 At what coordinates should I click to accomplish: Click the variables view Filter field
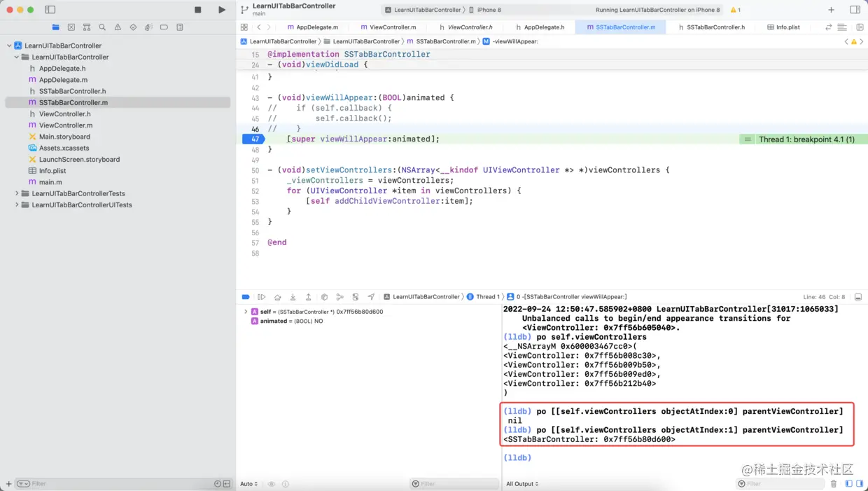pos(454,484)
